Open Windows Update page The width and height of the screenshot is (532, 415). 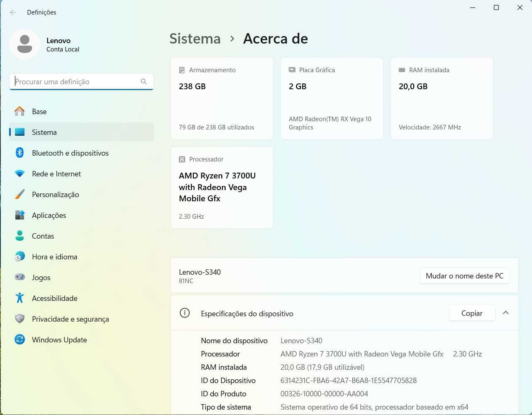pyautogui.click(x=81, y=339)
